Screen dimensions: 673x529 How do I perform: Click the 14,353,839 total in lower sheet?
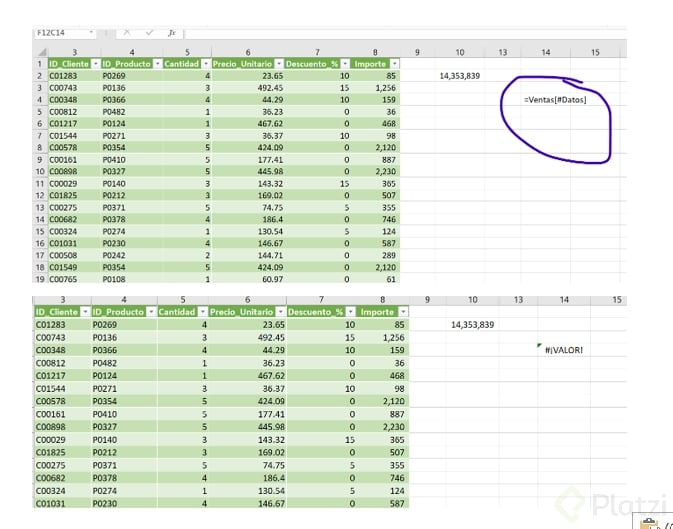[472, 325]
